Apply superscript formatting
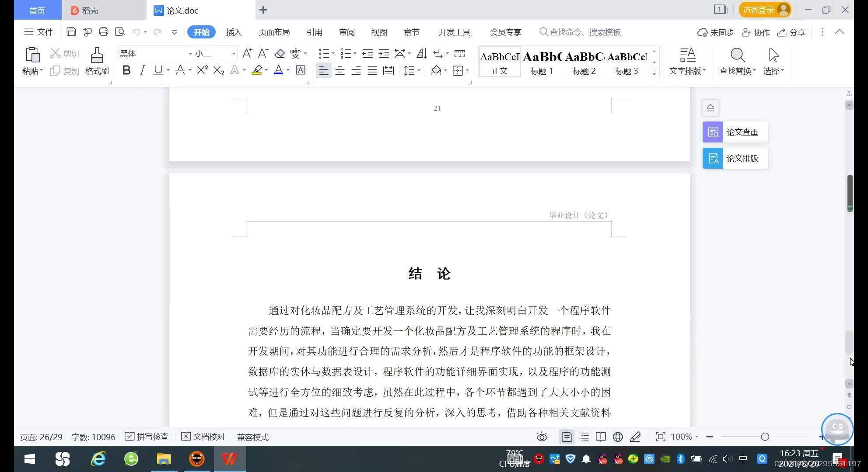The width and height of the screenshot is (868, 472). [x=202, y=70]
